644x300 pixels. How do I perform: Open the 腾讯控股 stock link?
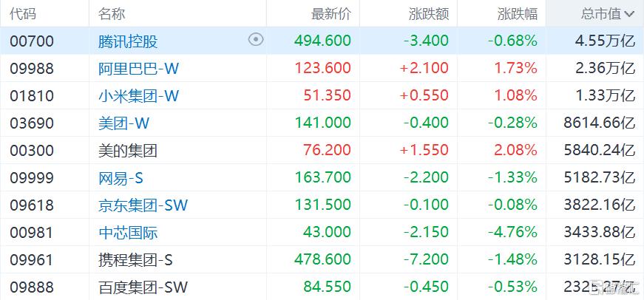[x=128, y=41]
